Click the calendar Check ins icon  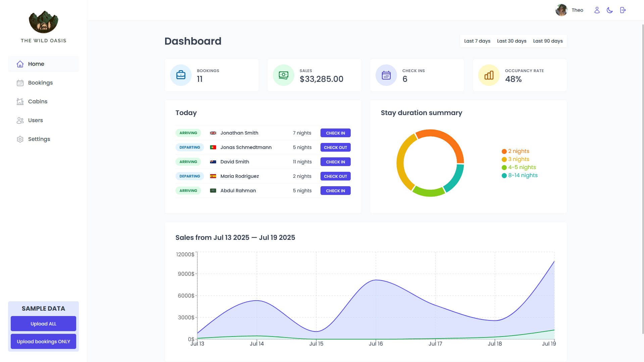click(x=386, y=75)
